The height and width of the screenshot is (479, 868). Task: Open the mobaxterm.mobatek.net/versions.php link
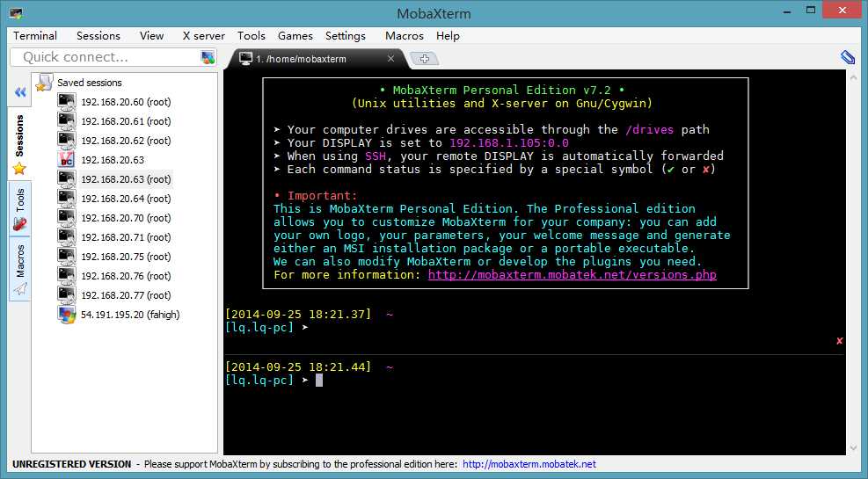[572, 275]
